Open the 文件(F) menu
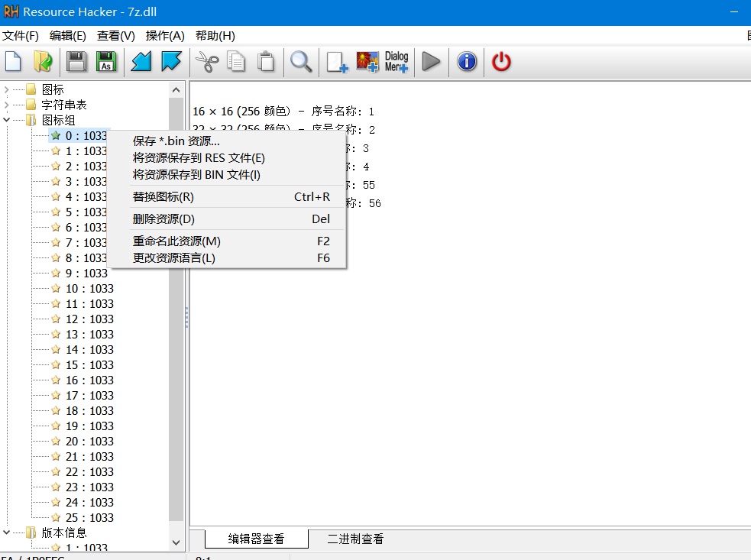The image size is (751, 560). point(21,35)
